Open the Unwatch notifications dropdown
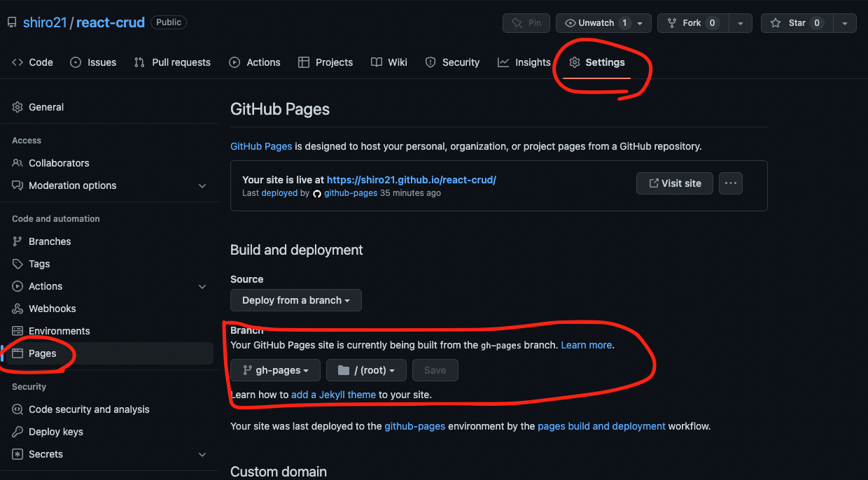Viewport: 868px width, 480px height. coord(603,23)
